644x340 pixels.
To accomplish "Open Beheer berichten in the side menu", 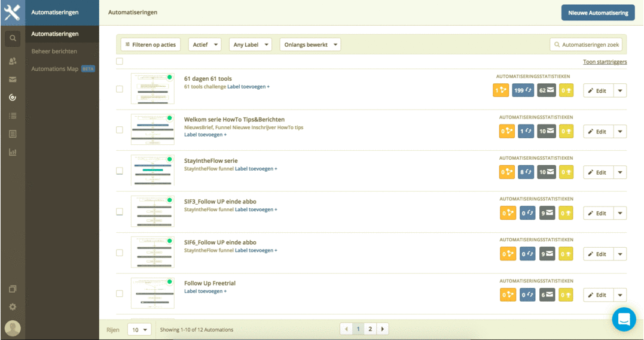I will click(x=54, y=51).
